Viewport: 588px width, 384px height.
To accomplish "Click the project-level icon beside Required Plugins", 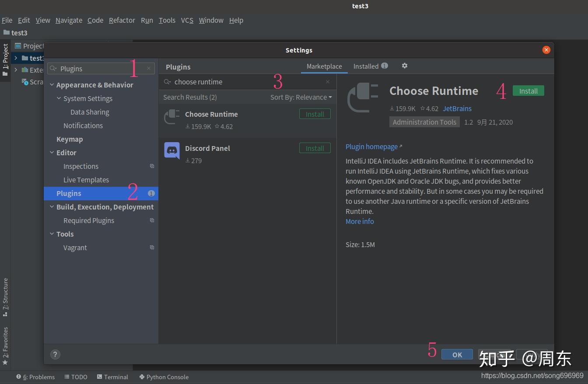I will (x=152, y=220).
